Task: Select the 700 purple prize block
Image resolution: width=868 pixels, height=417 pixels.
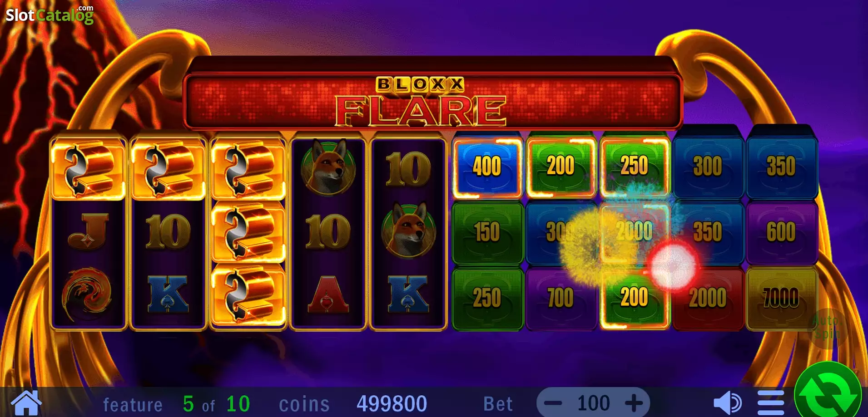Action: (561, 298)
